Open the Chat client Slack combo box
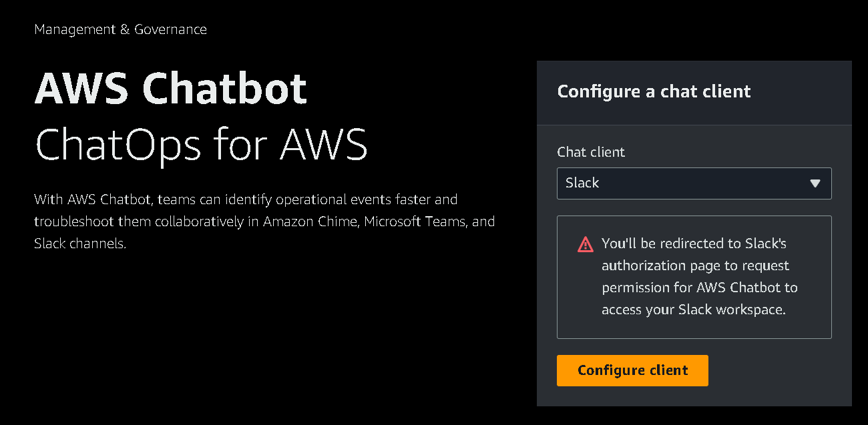Screen dimensions: 868x425 [x=694, y=183]
